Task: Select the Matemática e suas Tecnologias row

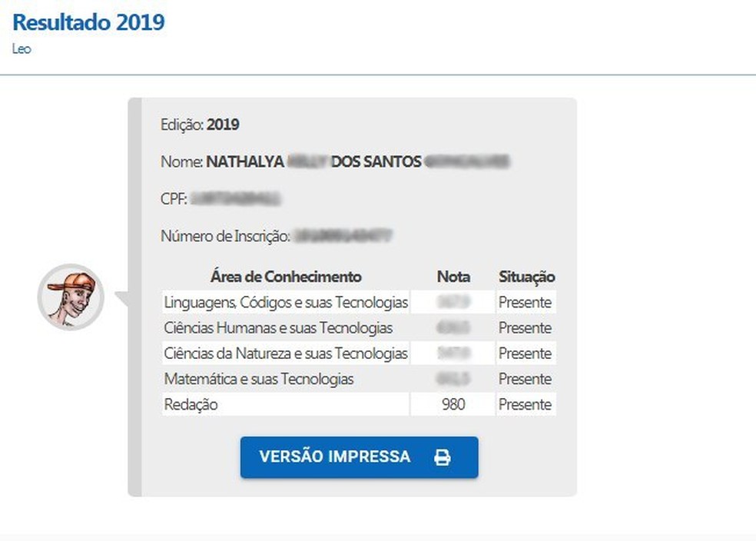Action: 254,378
